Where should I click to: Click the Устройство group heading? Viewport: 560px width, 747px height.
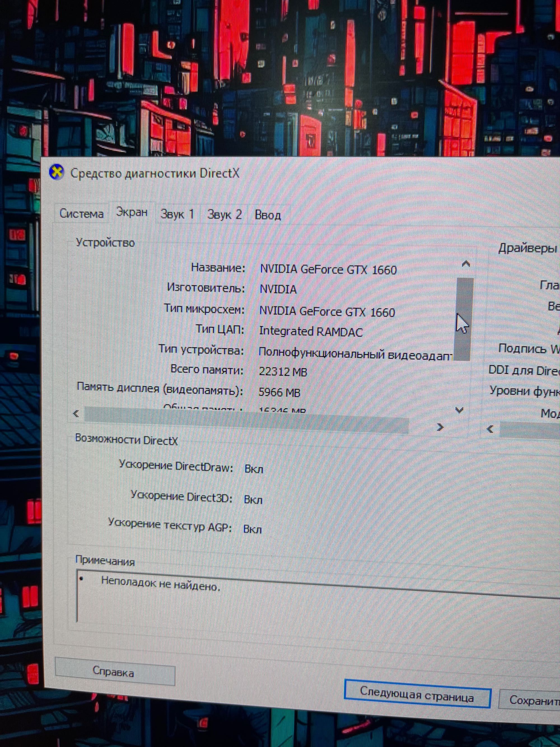[105, 243]
